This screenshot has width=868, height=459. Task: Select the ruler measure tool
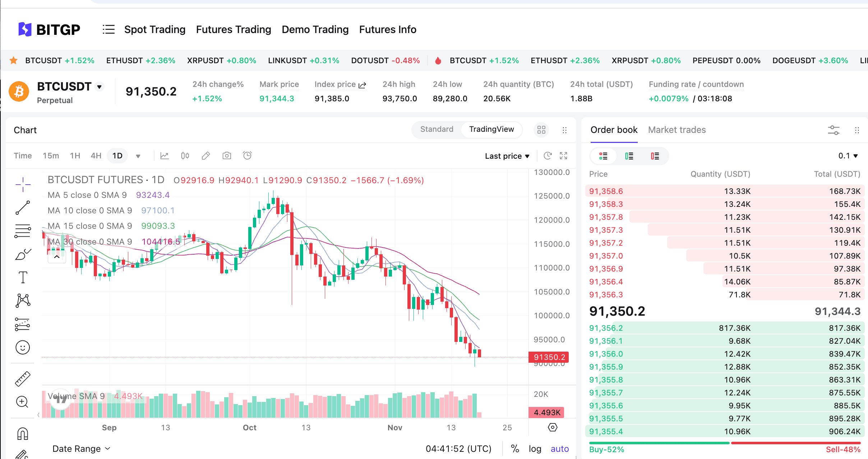(22, 378)
